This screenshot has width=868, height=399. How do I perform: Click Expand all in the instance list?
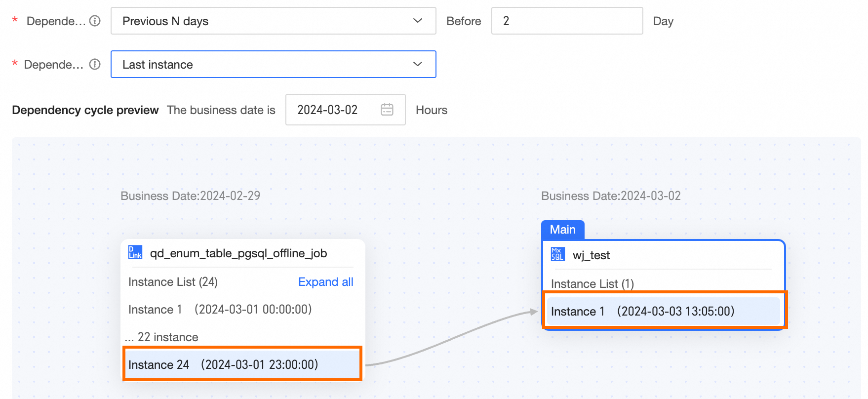325,282
